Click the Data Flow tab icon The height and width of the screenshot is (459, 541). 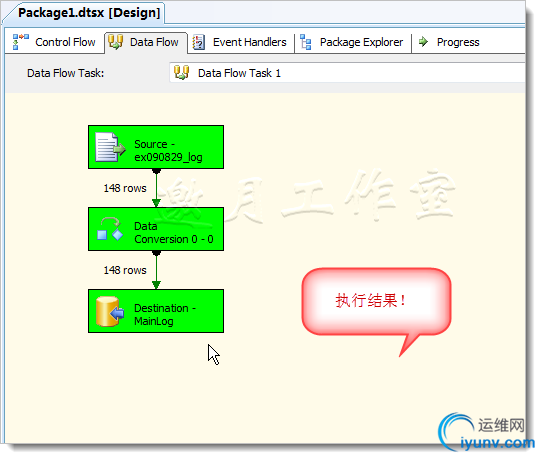click(115, 42)
